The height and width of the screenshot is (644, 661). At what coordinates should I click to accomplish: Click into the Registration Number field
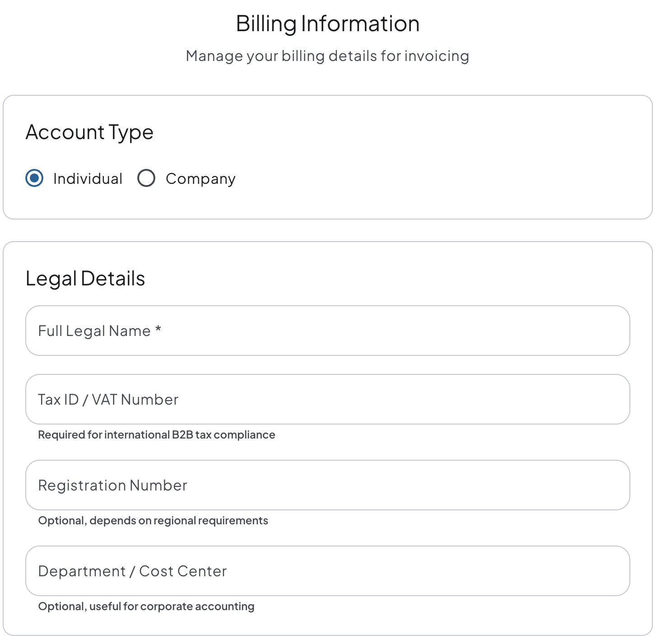[x=361, y=485]
